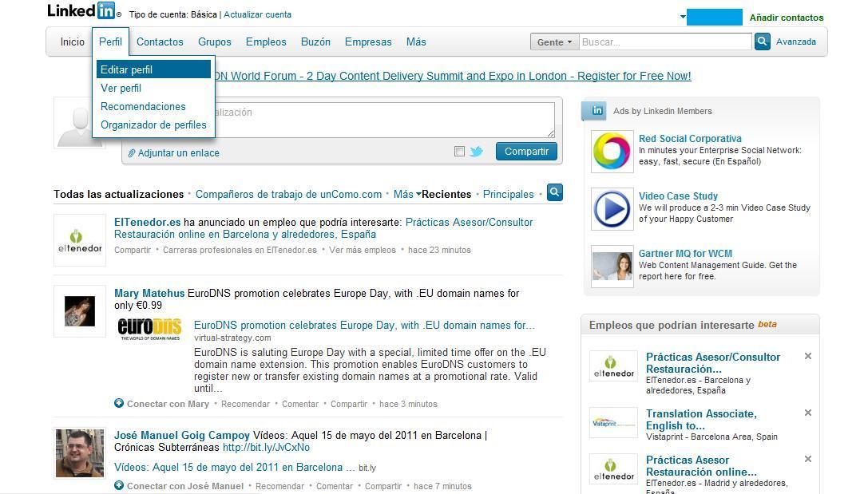868x494 pixels.
Task: Open the account dropdown arrow near Añadir contactos
Action: click(683, 16)
